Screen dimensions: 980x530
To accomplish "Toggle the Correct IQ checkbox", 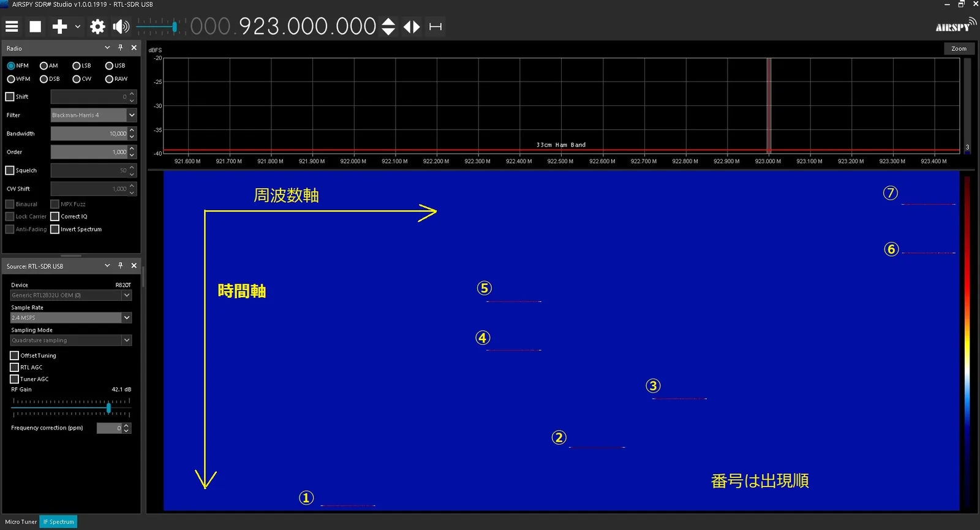I will pos(55,216).
